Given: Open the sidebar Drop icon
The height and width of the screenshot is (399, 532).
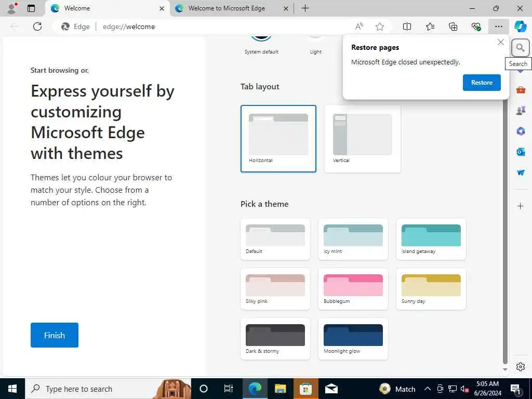Looking at the screenshot, I should coord(521,172).
